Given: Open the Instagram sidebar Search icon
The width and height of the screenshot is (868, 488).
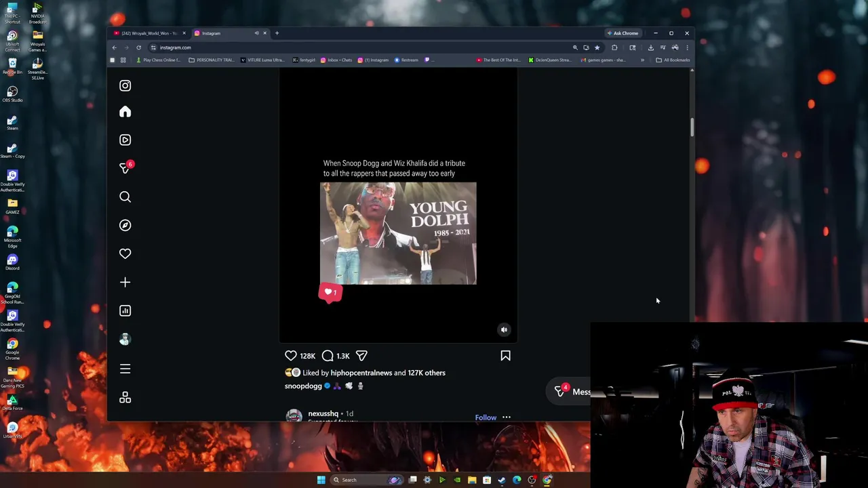Looking at the screenshot, I should tap(125, 197).
